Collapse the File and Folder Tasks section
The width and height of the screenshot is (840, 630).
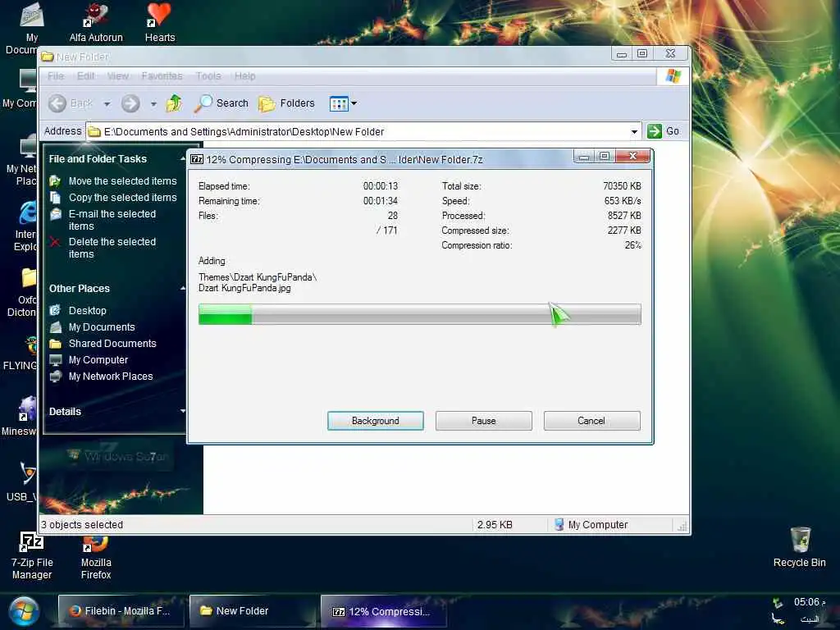click(x=183, y=159)
